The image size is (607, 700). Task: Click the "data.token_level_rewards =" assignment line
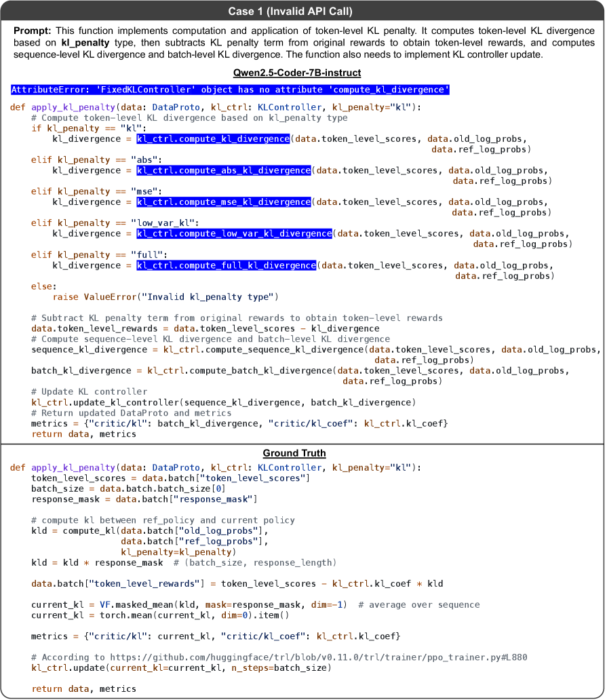(205, 328)
